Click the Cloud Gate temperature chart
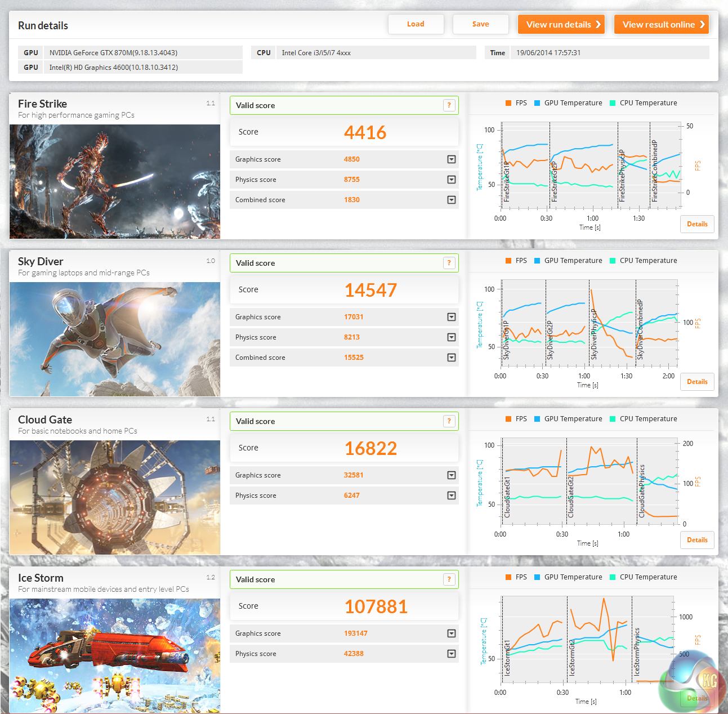The width and height of the screenshot is (728, 714). pyautogui.click(x=589, y=481)
